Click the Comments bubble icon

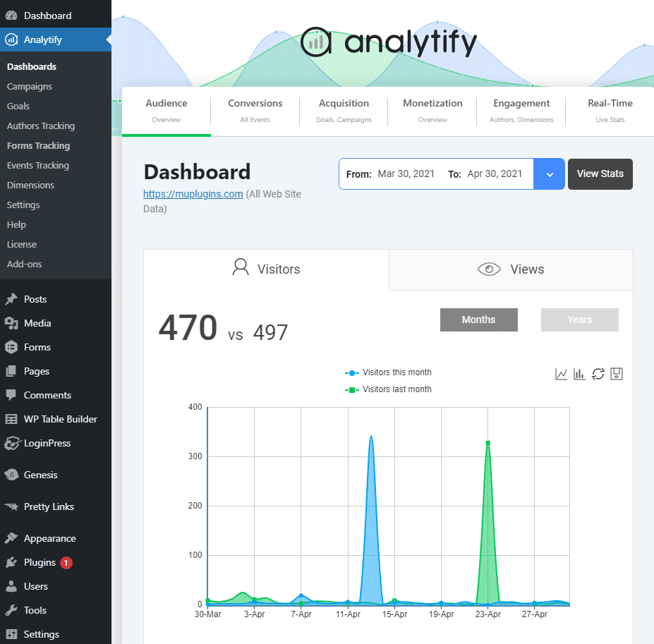click(x=11, y=395)
